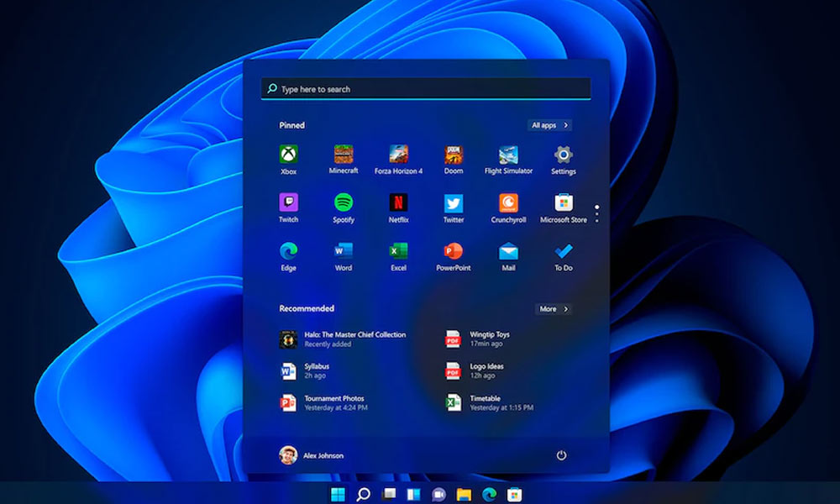This screenshot has height=504, width=840.
Task: Open Spotify from pinned apps
Action: (x=344, y=207)
